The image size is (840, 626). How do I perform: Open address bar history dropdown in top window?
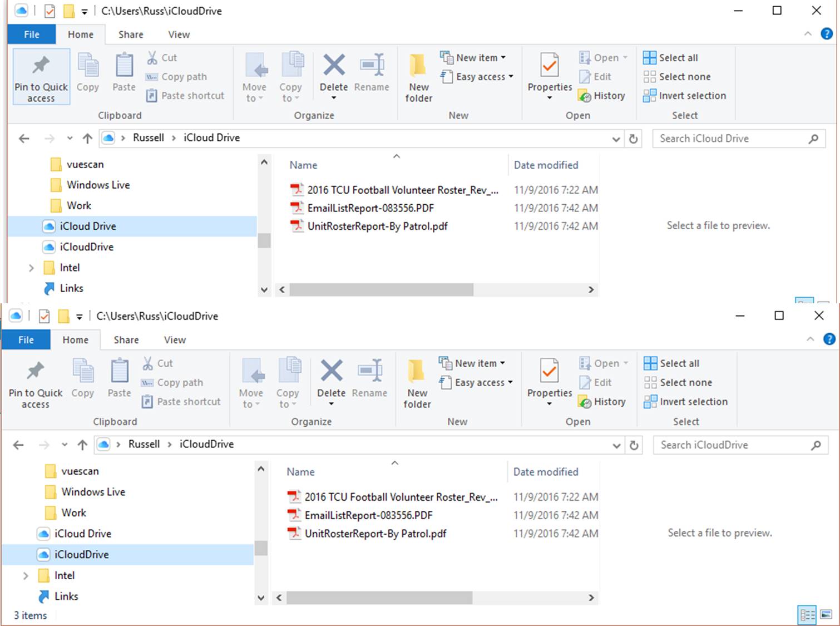tap(616, 139)
